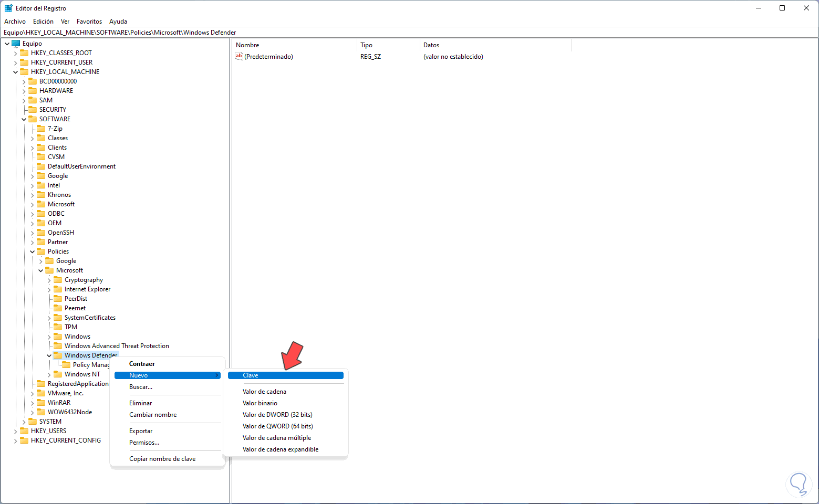Click the SAM folder icon
Viewport: 819px width, 504px height.
click(33, 100)
